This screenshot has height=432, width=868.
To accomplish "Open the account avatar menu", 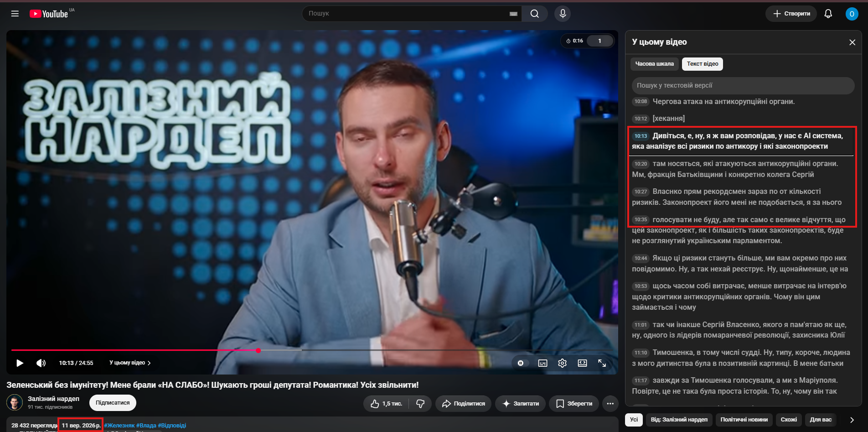I will [x=852, y=14].
